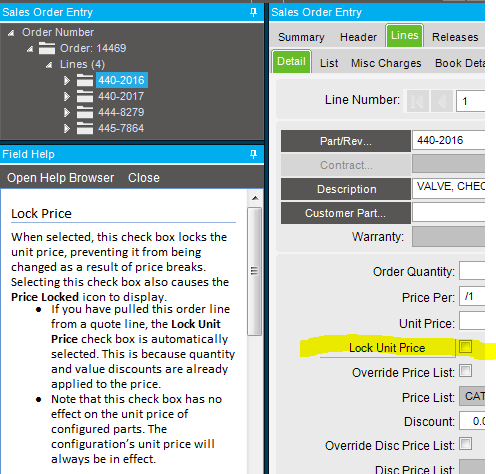Image resolution: width=496 pixels, height=474 pixels.
Task: Switch to the Summary tab
Action: [301, 37]
